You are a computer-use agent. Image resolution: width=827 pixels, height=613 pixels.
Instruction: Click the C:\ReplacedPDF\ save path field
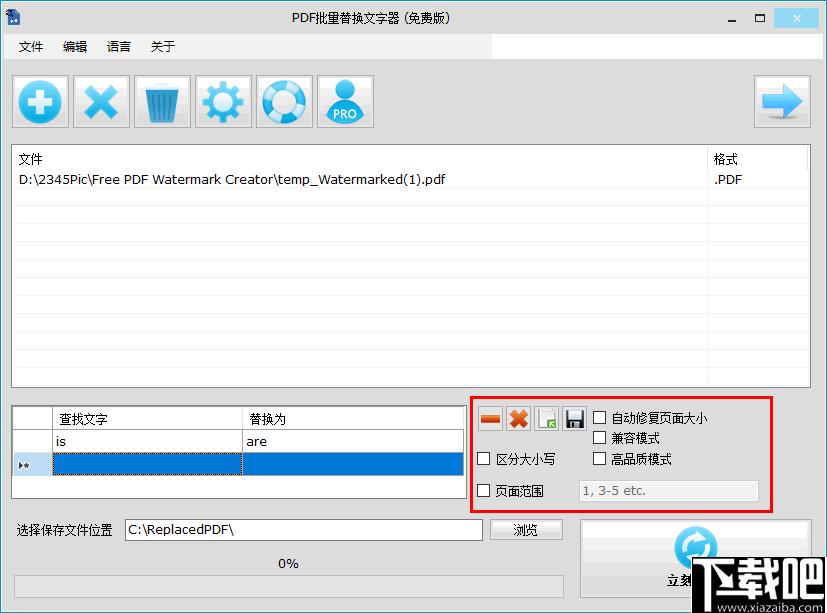click(304, 530)
